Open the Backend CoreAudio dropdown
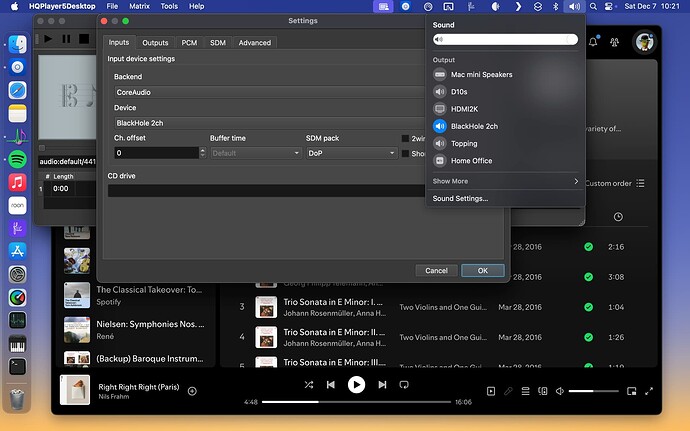This screenshot has width=690, height=431. point(270,92)
